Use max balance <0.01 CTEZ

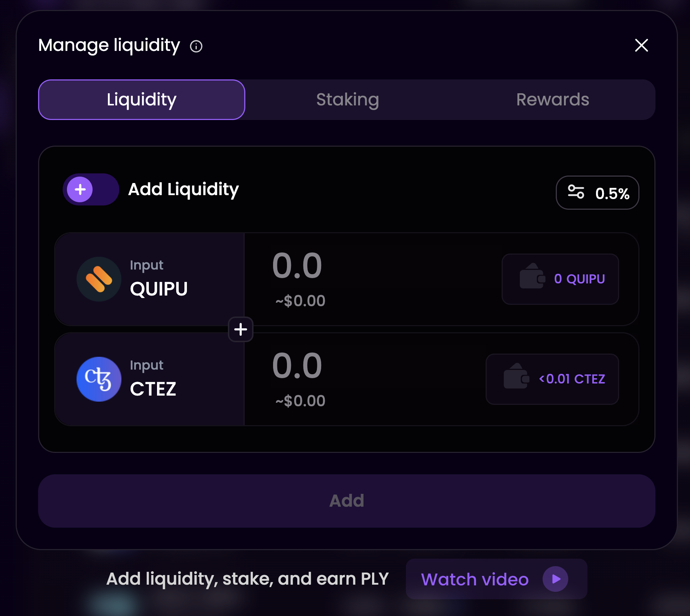tap(572, 379)
